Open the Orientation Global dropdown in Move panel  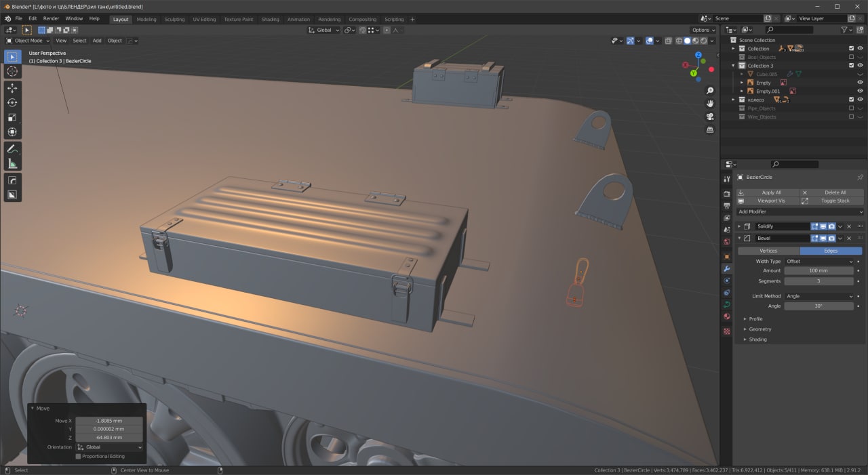(x=109, y=447)
